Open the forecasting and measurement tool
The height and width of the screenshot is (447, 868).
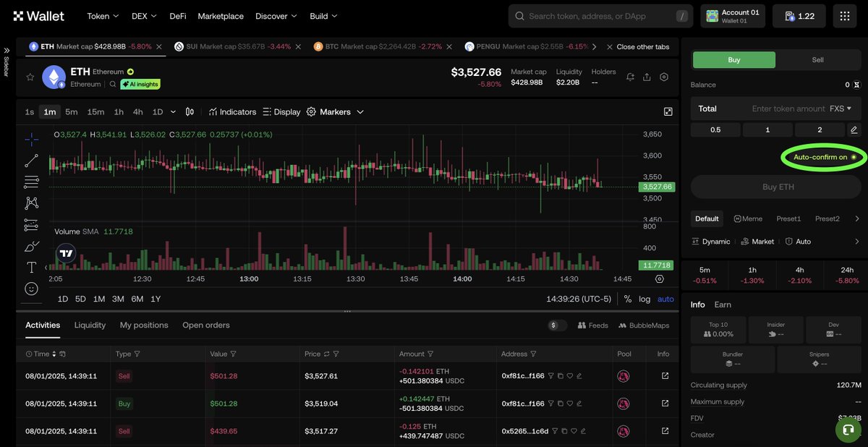pos(31,225)
